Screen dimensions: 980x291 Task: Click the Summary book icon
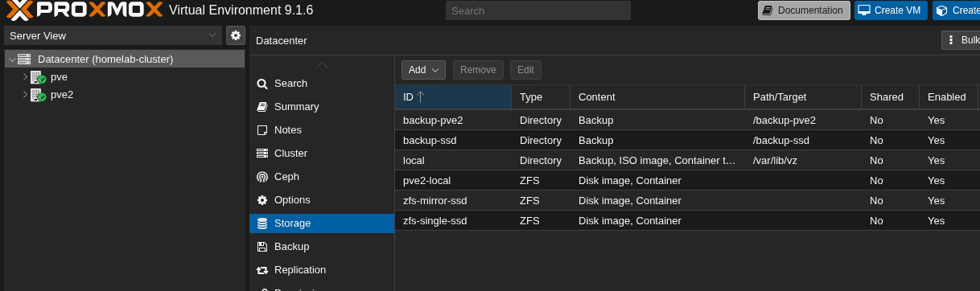[261, 107]
